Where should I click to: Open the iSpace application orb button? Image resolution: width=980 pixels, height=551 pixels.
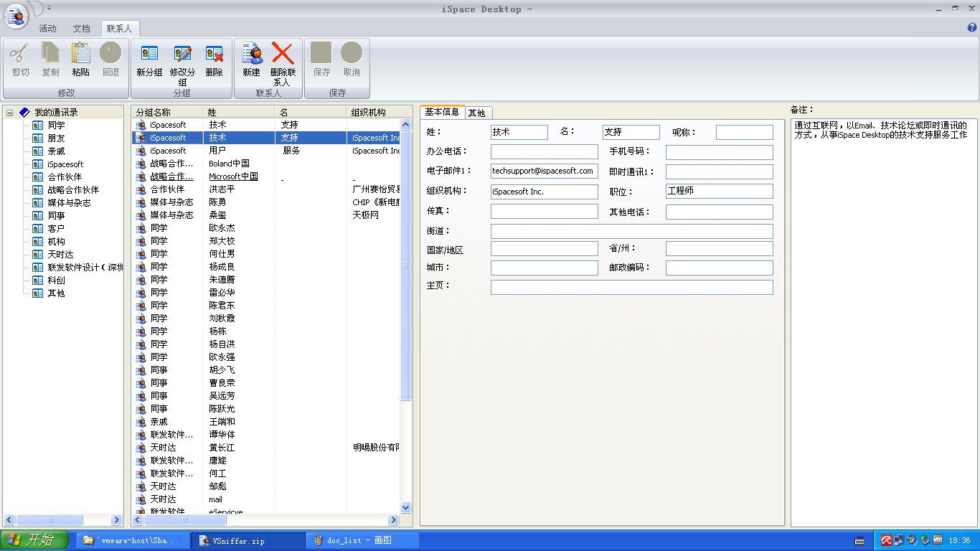[16, 15]
